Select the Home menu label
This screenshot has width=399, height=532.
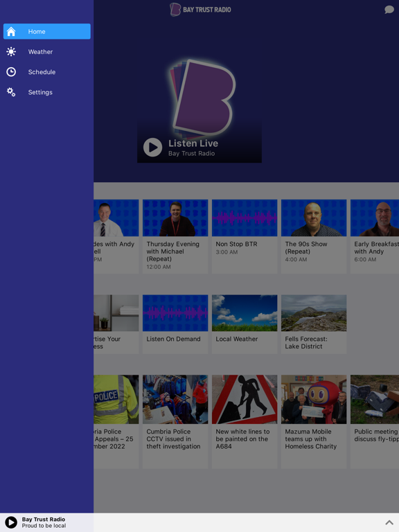(x=37, y=32)
